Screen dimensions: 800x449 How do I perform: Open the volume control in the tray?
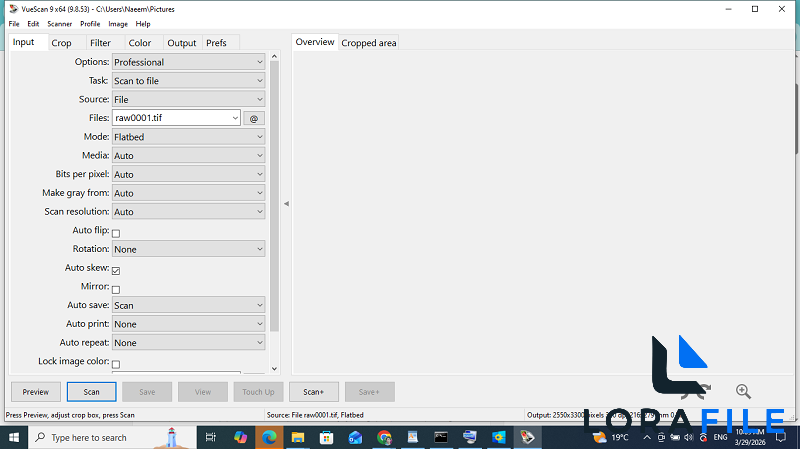coord(689,437)
